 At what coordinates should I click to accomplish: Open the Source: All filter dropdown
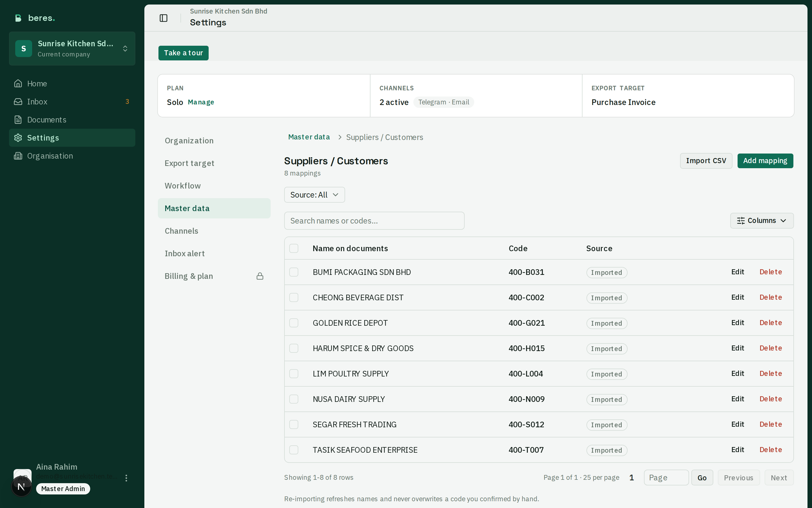coord(314,195)
